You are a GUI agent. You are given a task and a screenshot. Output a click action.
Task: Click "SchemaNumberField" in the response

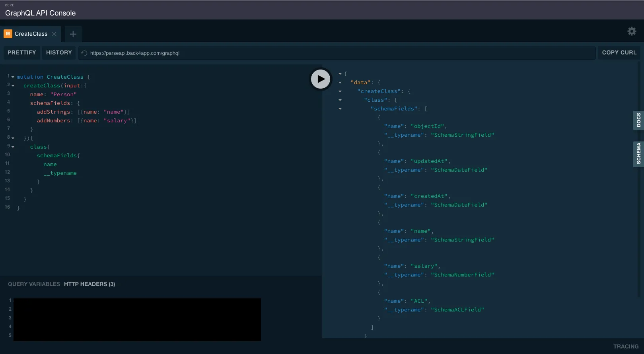click(462, 275)
